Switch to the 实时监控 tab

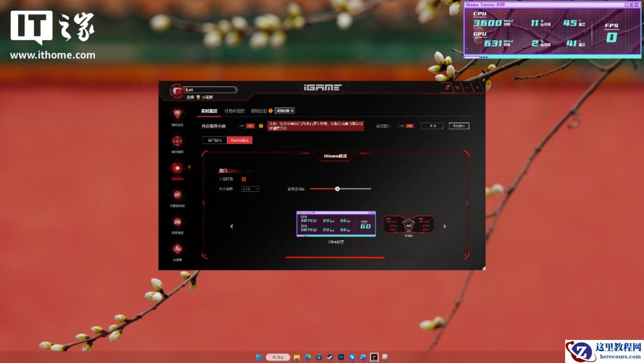click(x=209, y=111)
